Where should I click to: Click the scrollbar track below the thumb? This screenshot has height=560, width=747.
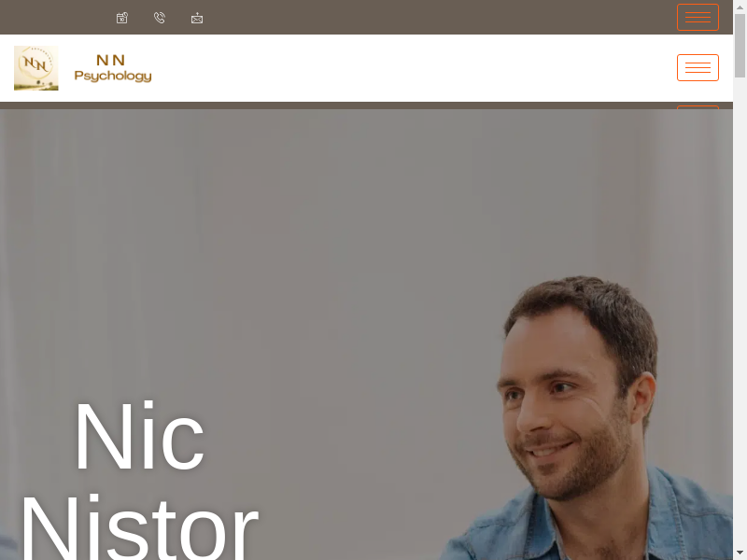[740, 310]
